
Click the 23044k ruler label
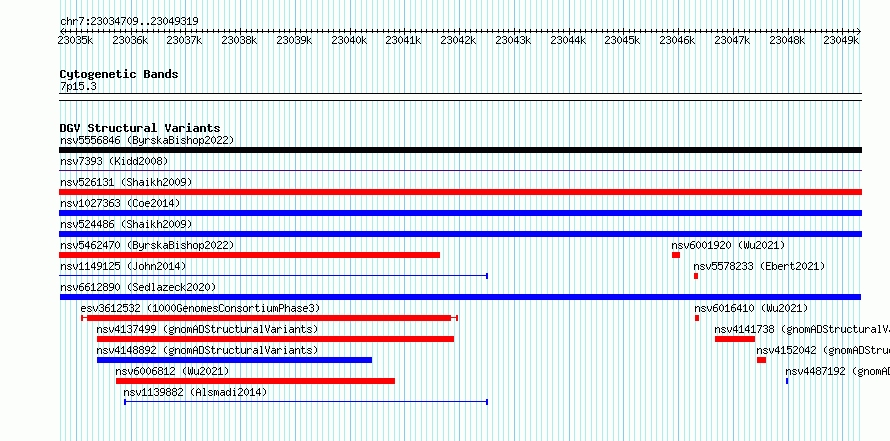click(568, 40)
